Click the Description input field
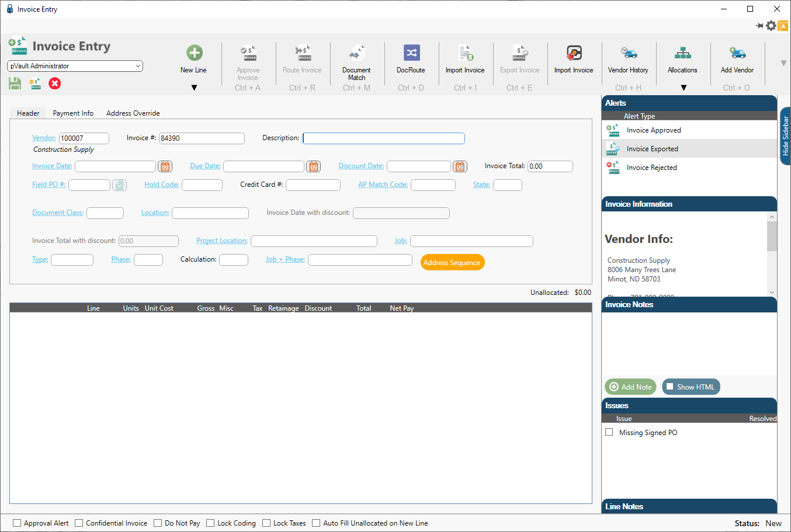 (x=384, y=138)
